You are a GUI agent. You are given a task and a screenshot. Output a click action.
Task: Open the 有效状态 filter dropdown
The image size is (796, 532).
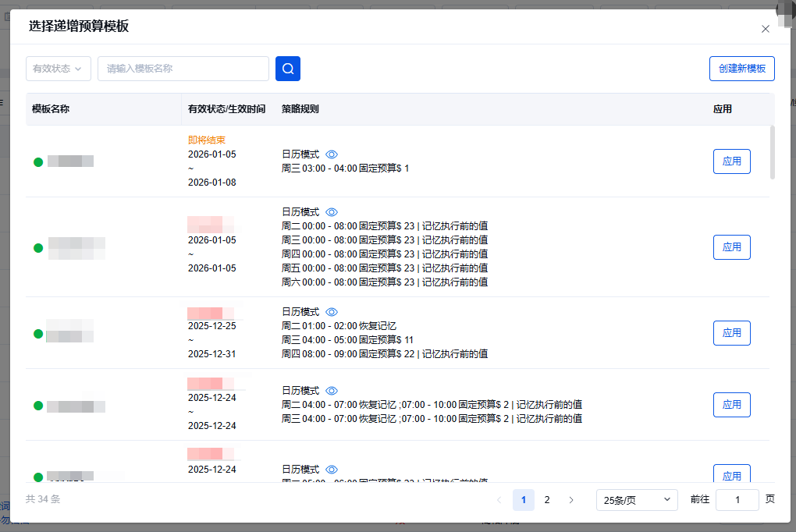pos(58,69)
